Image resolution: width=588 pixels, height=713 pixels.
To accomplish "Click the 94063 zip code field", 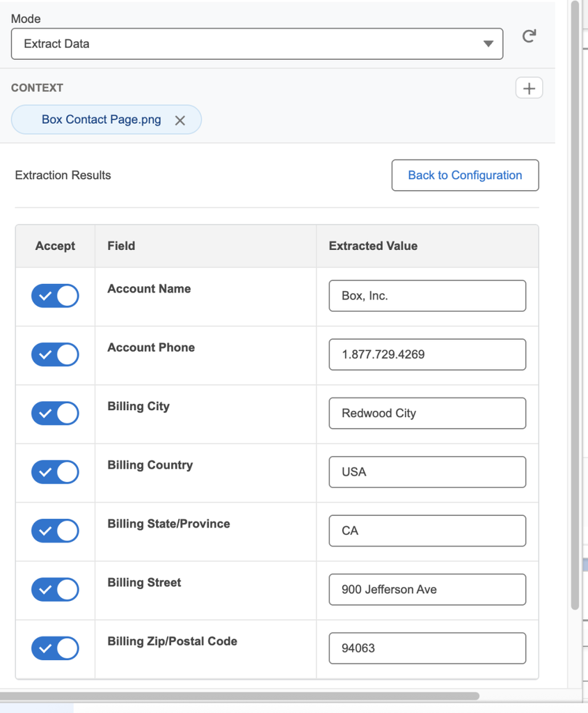I will [427, 648].
